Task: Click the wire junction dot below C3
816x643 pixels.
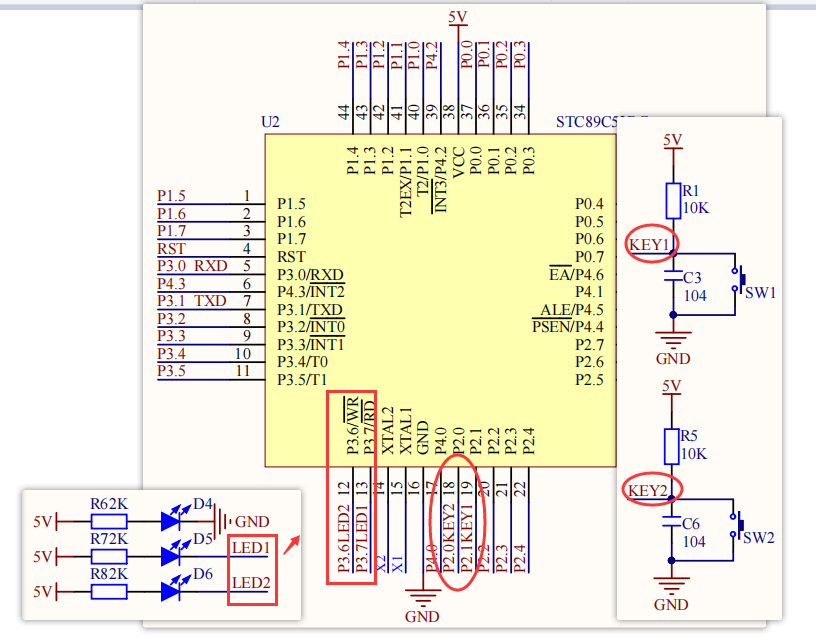Action: (673, 315)
